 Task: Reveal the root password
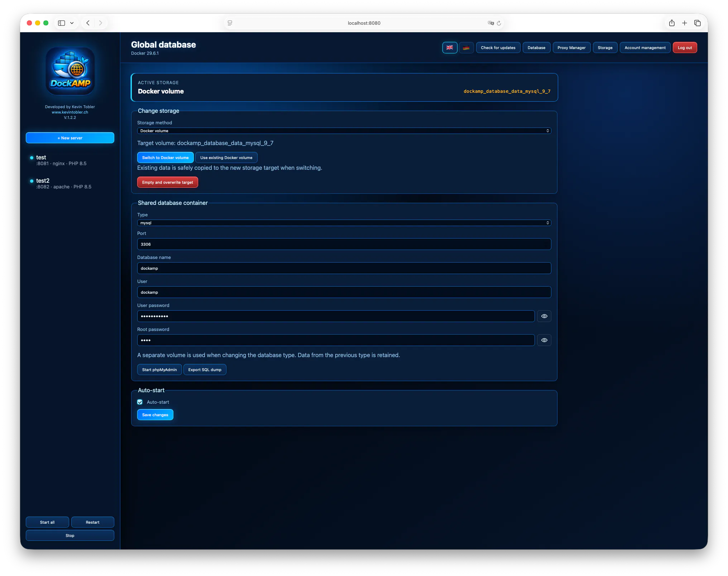[544, 340]
